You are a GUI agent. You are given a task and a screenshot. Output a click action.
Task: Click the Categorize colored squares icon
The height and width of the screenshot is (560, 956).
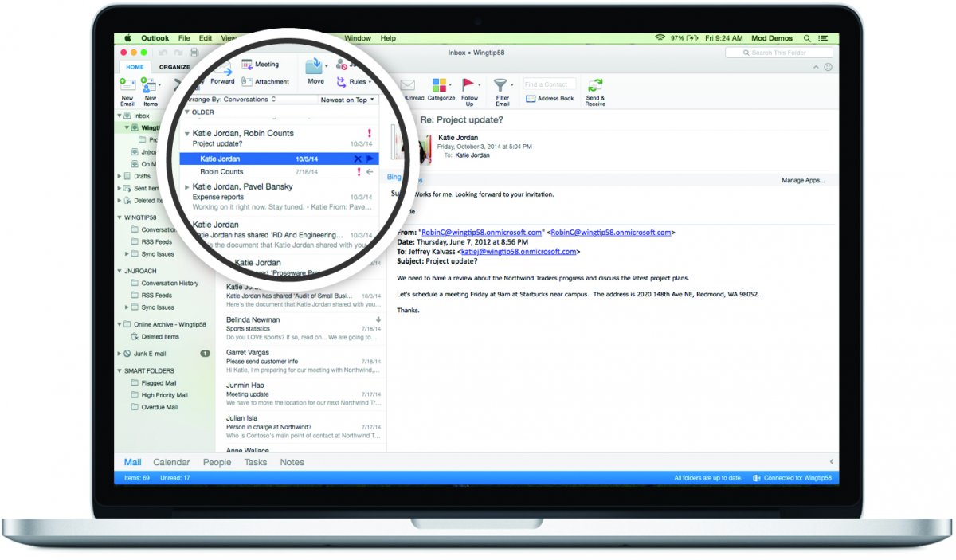tap(439, 84)
